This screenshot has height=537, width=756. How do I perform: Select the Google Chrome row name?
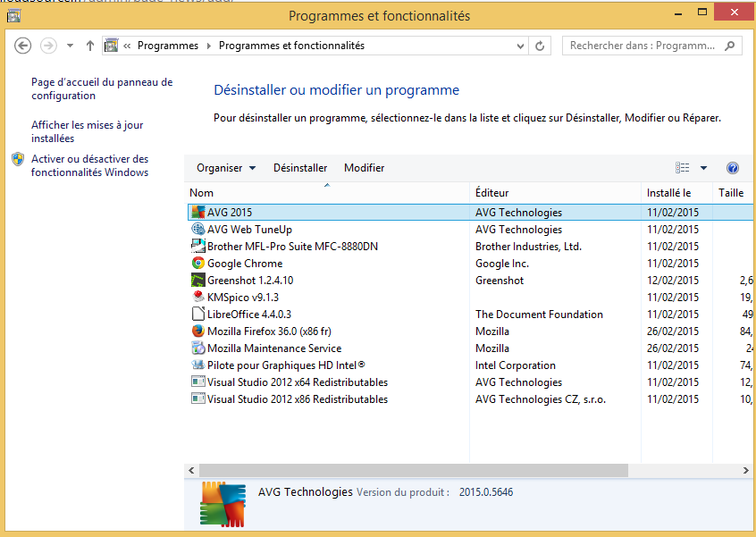point(245,264)
